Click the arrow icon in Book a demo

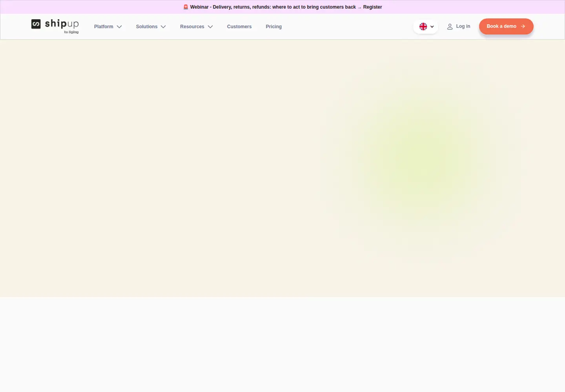point(523,26)
